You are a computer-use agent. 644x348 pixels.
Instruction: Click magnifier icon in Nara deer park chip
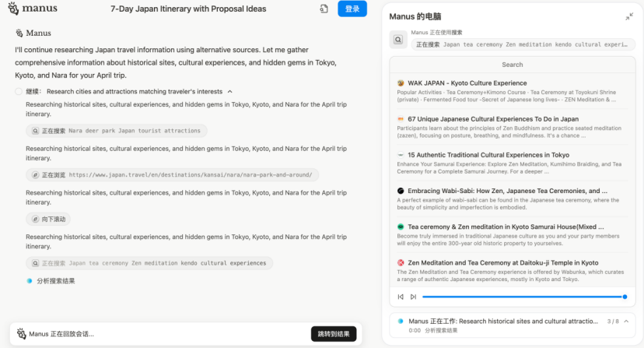pyautogui.click(x=35, y=131)
